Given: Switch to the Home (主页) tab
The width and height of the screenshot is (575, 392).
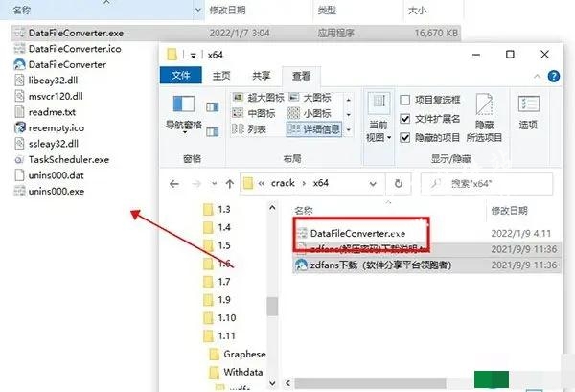Looking at the screenshot, I should 221,76.
